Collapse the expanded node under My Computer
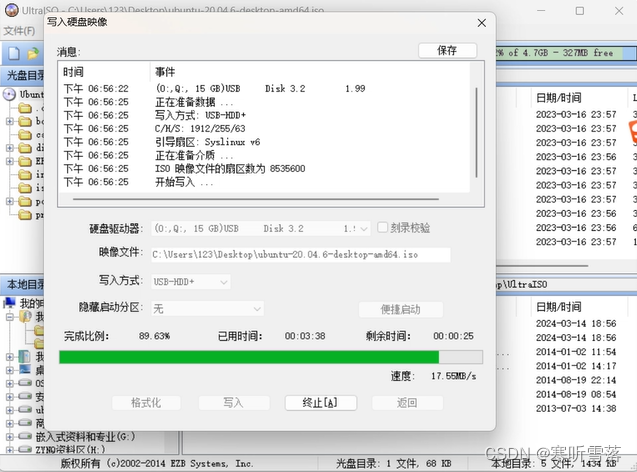 (9, 316)
